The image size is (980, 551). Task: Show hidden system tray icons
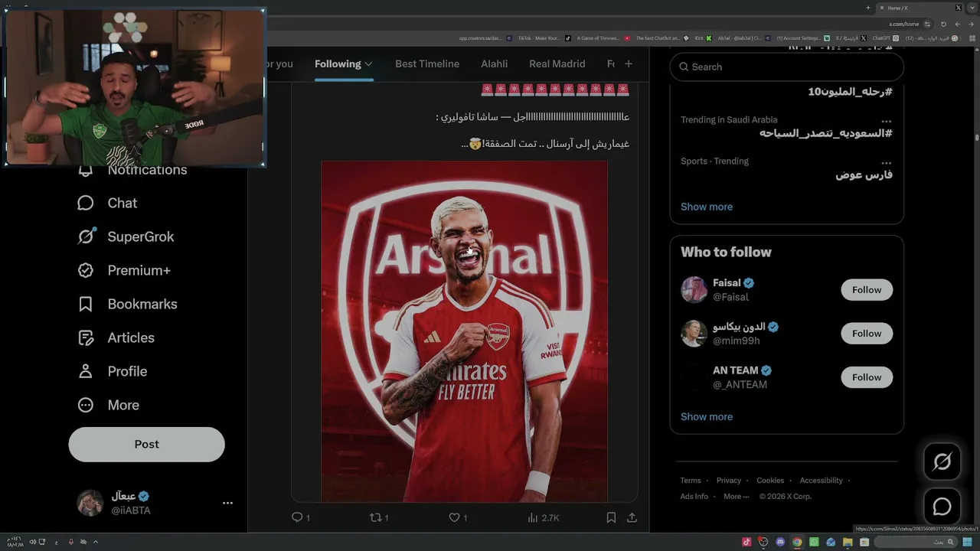(96, 542)
